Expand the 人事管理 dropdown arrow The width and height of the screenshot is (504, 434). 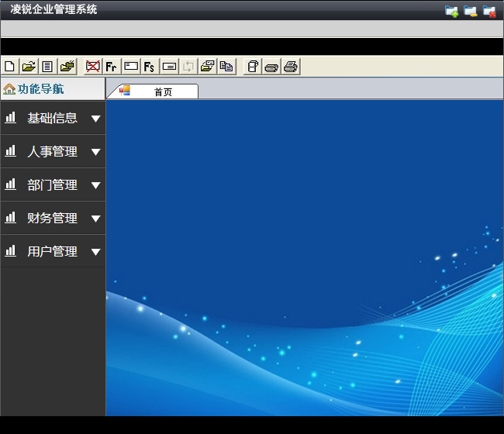[x=96, y=152]
